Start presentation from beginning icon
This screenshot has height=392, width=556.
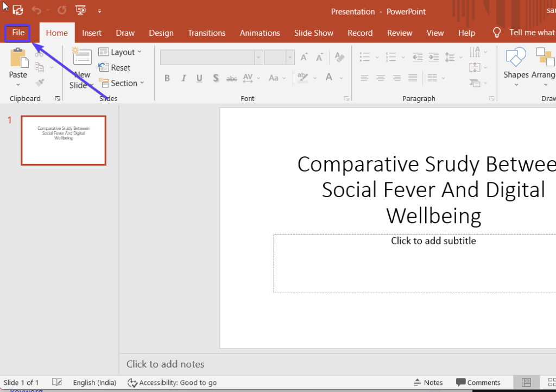[81, 10]
